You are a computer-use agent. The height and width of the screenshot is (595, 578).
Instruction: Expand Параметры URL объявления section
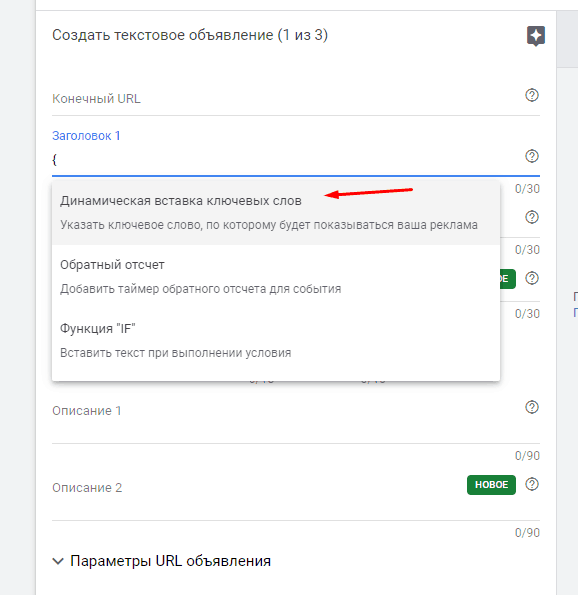tap(162, 561)
